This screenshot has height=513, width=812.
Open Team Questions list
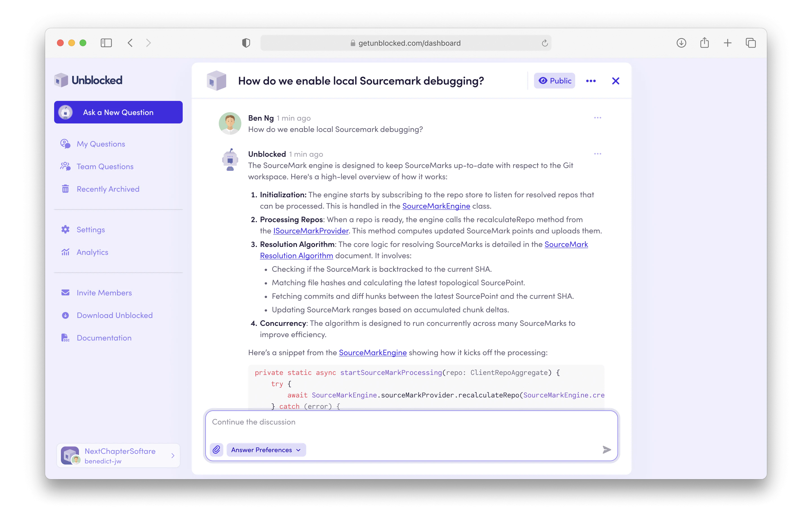tap(105, 167)
